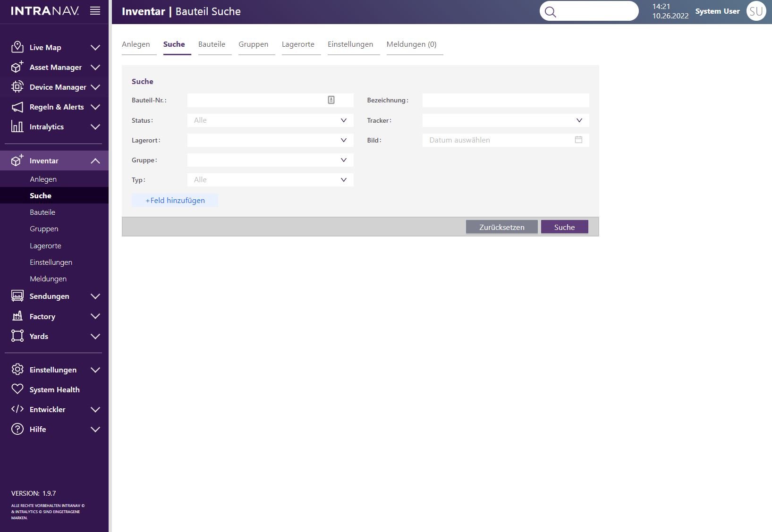This screenshot has height=532, width=772.
Task: Click the purple Suche button
Action: (565, 227)
